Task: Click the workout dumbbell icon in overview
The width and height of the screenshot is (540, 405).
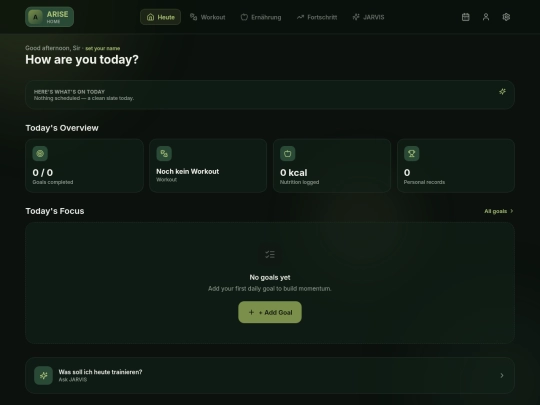Action: pyautogui.click(x=164, y=154)
